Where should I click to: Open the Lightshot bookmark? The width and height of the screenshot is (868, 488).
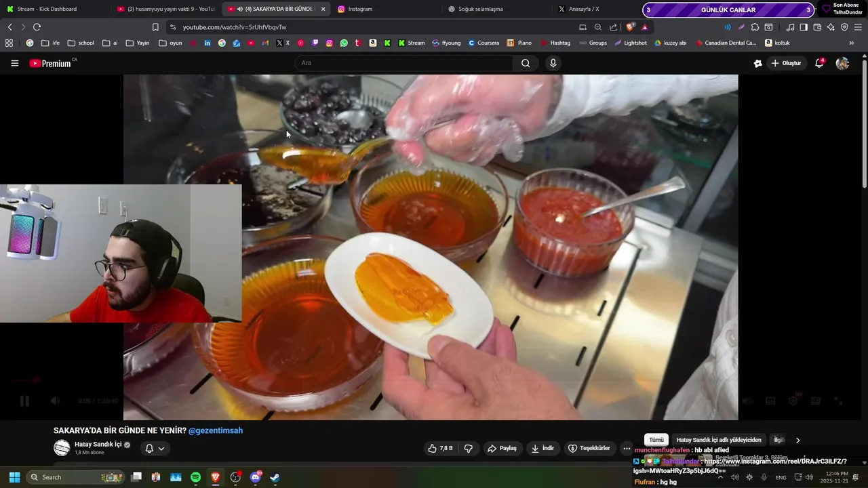click(x=631, y=43)
